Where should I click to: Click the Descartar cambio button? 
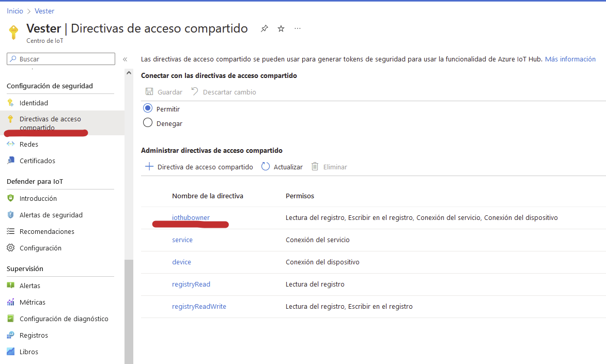(x=224, y=92)
